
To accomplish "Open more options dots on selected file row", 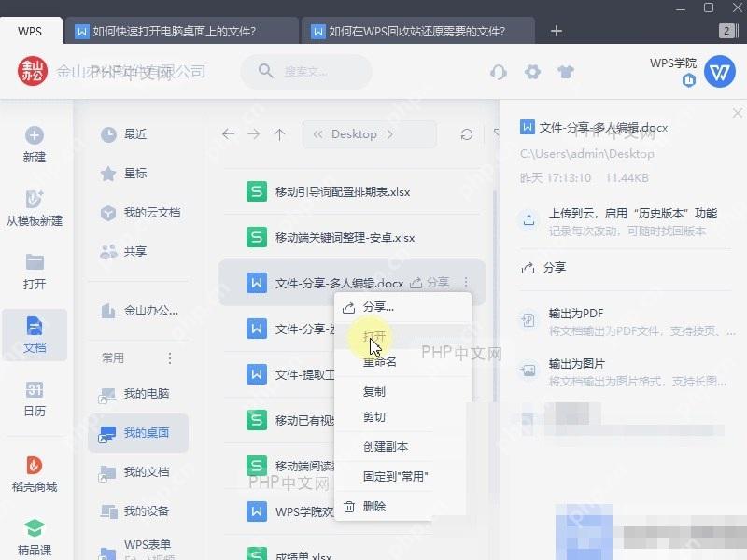I will point(466,283).
